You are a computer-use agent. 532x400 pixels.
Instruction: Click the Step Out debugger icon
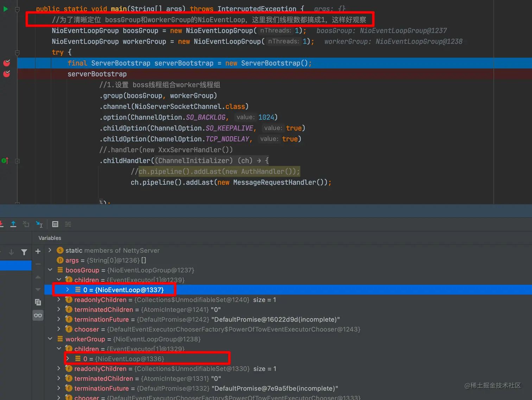(13, 224)
